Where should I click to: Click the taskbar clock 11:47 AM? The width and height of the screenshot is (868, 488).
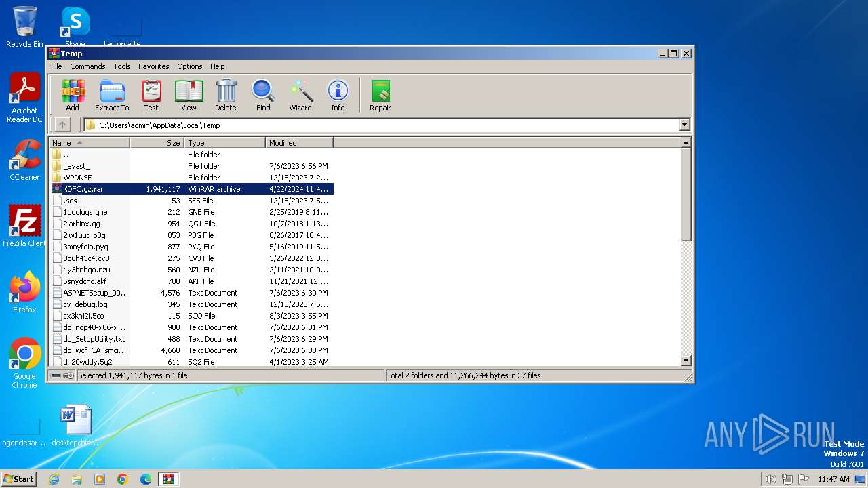click(833, 479)
